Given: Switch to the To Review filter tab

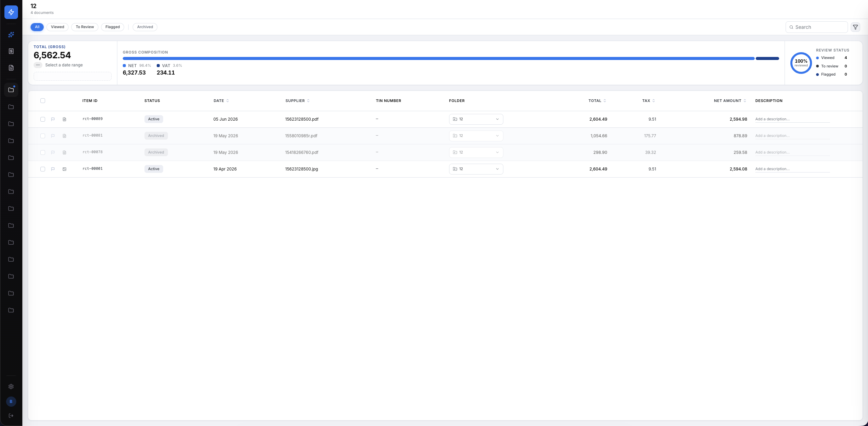Looking at the screenshot, I should coord(85,27).
